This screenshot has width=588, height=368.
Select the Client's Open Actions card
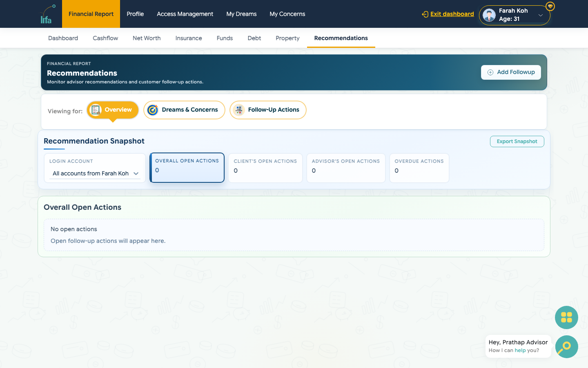click(265, 168)
